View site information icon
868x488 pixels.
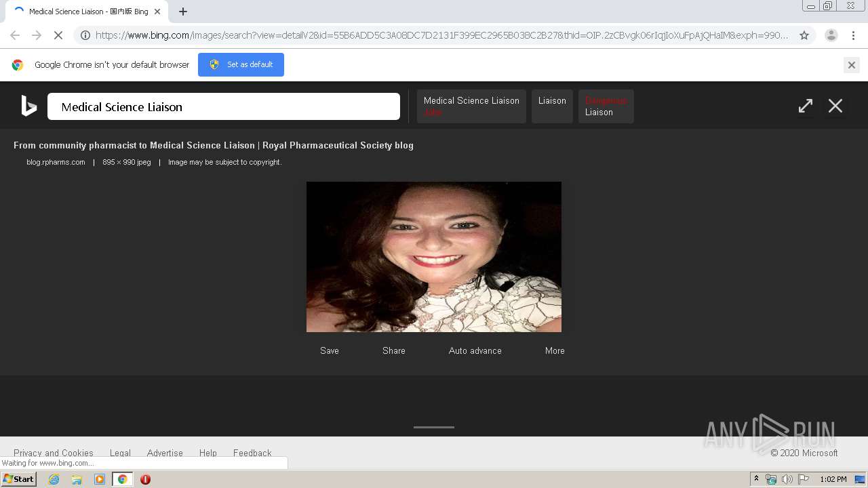tap(85, 35)
